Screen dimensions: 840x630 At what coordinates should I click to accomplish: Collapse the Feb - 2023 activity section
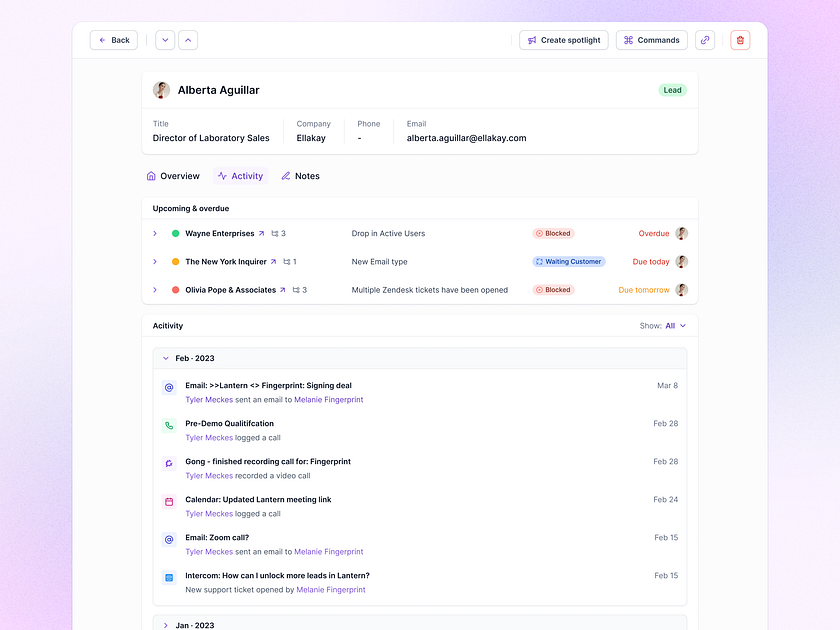point(166,358)
